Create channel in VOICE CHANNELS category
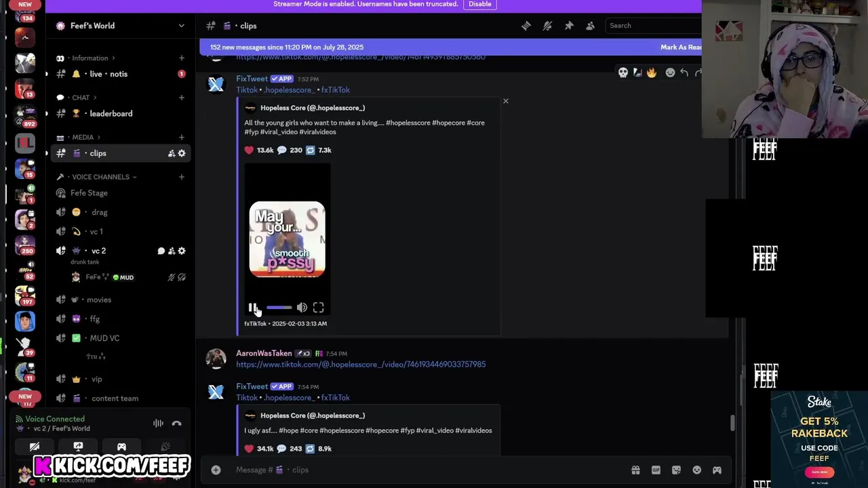 [181, 177]
